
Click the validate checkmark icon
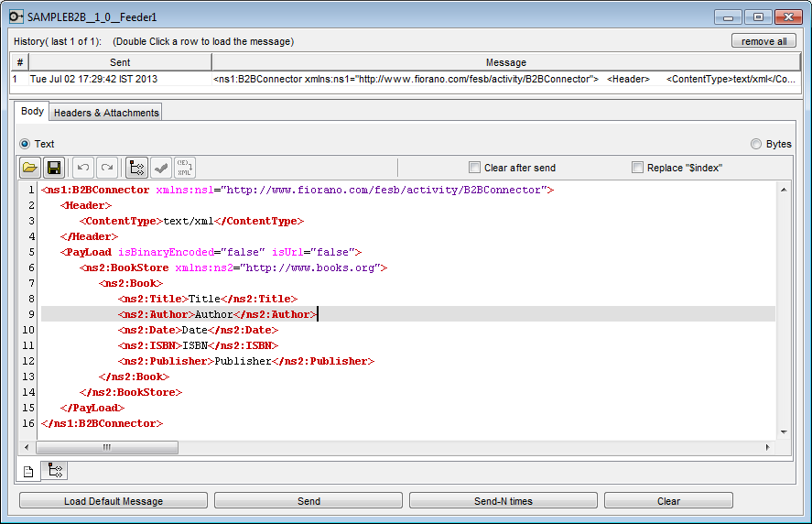[160, 168]
